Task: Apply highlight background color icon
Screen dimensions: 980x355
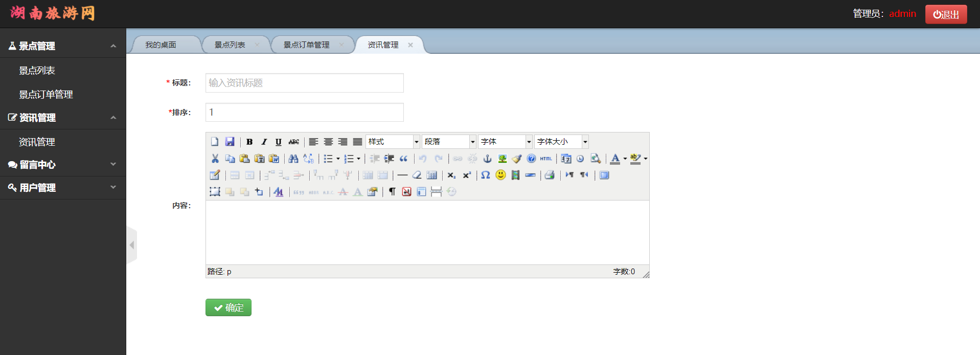Action: [635, 159]
